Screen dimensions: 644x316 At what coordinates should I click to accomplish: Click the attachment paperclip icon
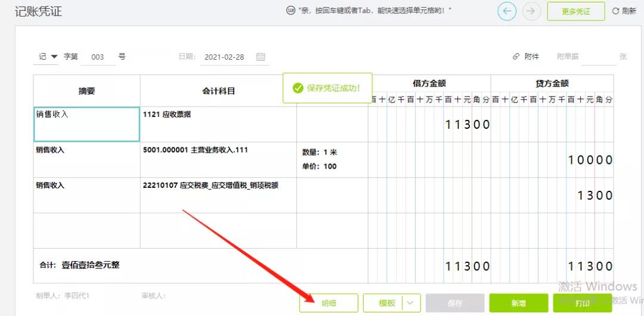tap(516, 57)
